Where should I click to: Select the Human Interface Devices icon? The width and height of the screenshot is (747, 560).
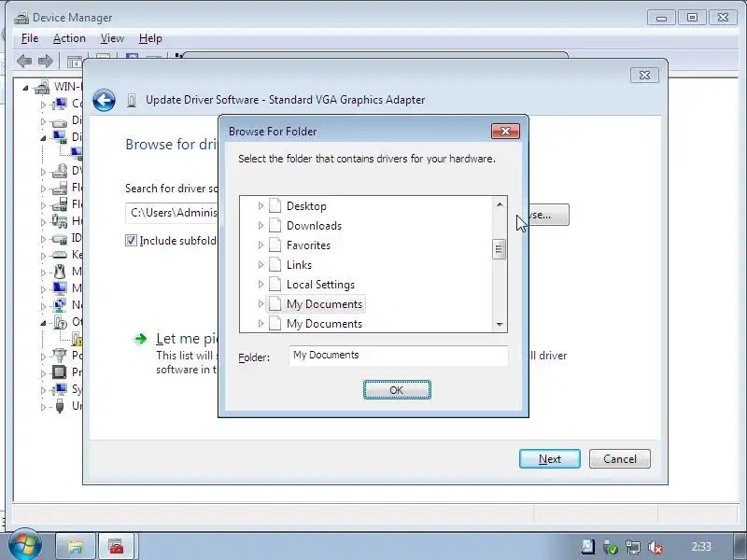[60, 221]
